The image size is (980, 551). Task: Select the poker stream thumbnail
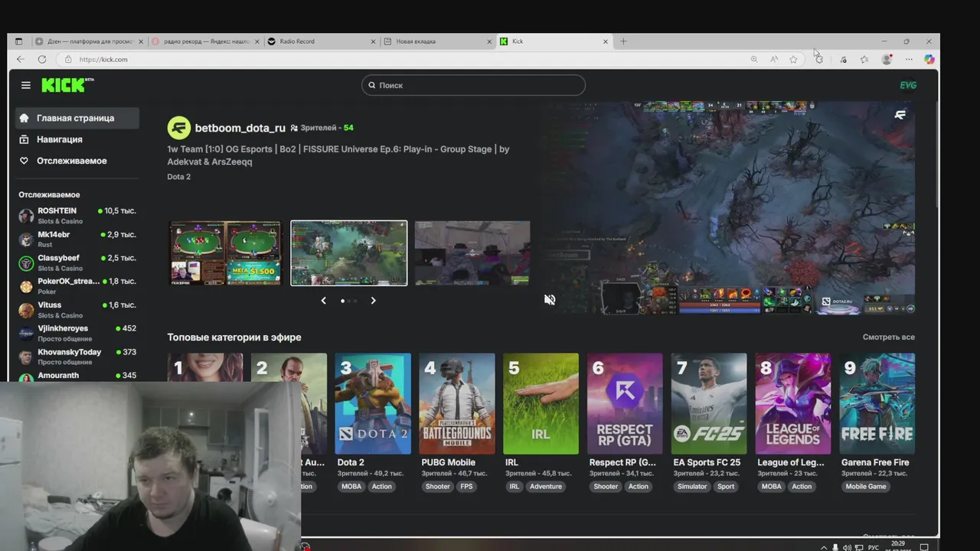[225, 253]
